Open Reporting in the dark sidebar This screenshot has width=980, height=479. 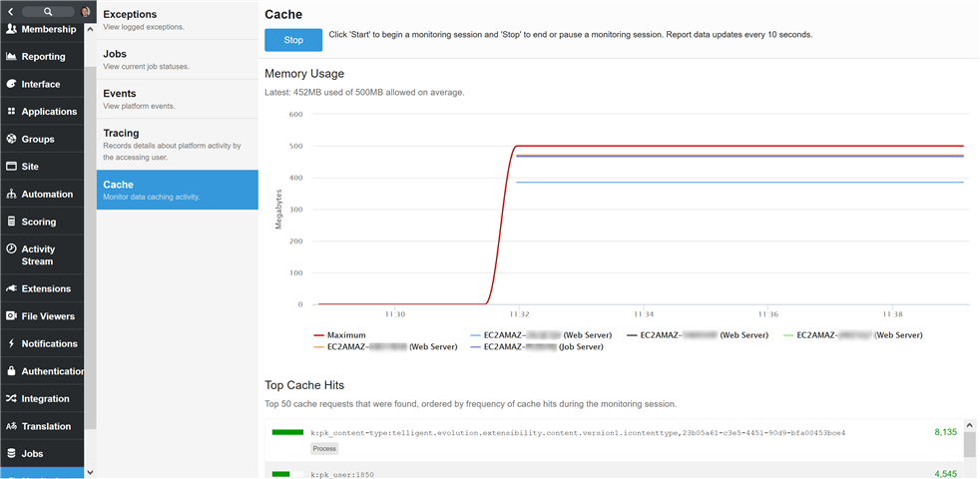[42, 56]
